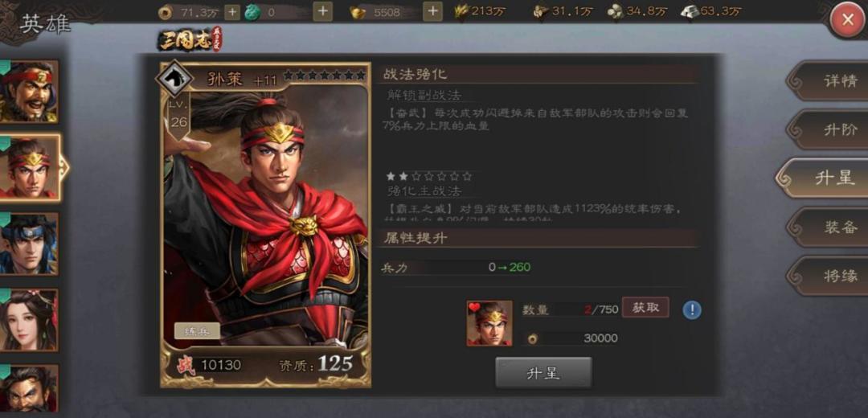Open the 详情 details tab
The image size is (868, 418).
[x=829, y=81]
